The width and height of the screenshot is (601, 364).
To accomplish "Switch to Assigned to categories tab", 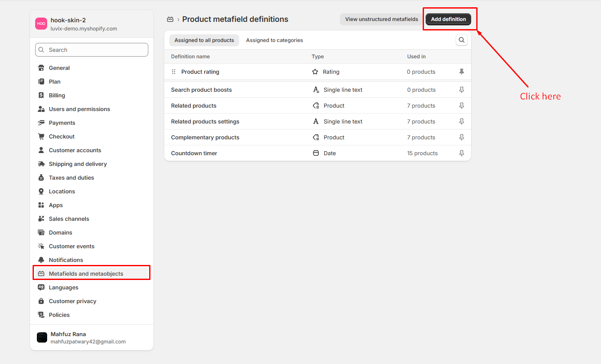I will pos(274,40).
